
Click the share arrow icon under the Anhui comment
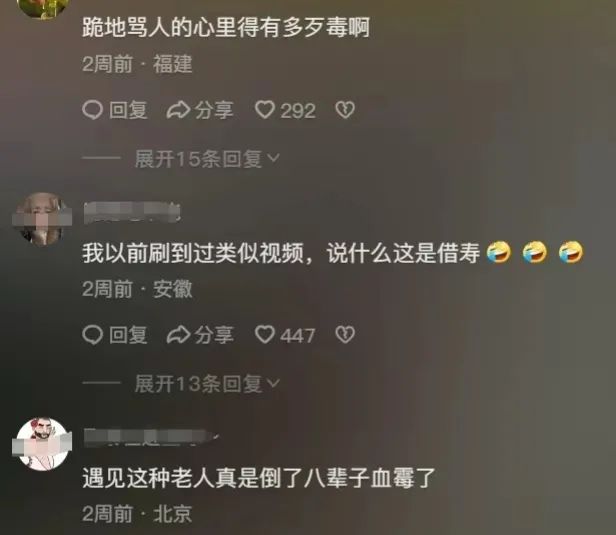(x=178, y=335)
